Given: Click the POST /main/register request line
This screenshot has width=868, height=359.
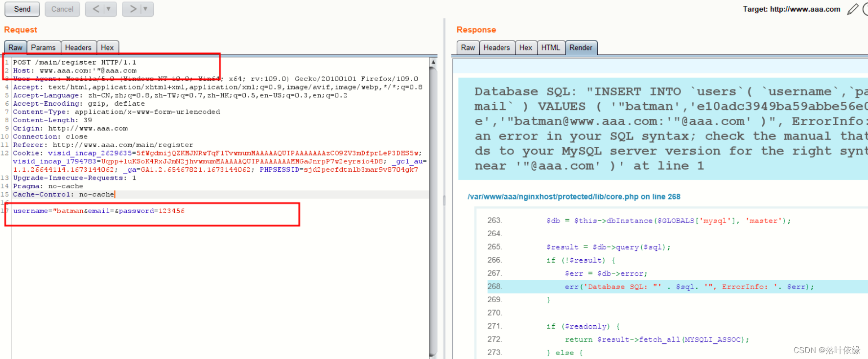Looking at the screenshot, I should coord(74,62).
